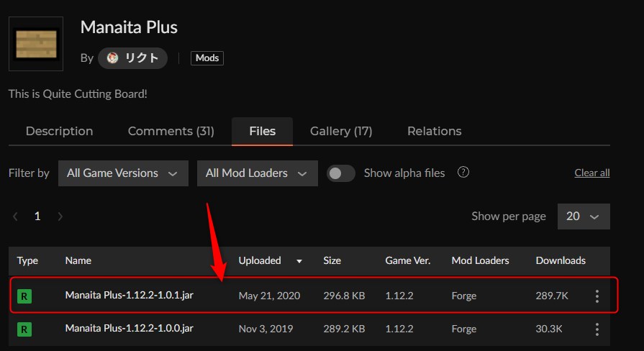
Task: Select the Files tab
Action: 262,131
